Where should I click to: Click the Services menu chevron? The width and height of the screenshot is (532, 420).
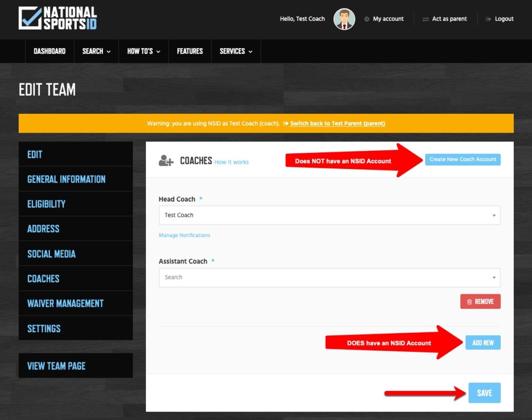pos(250,51)
